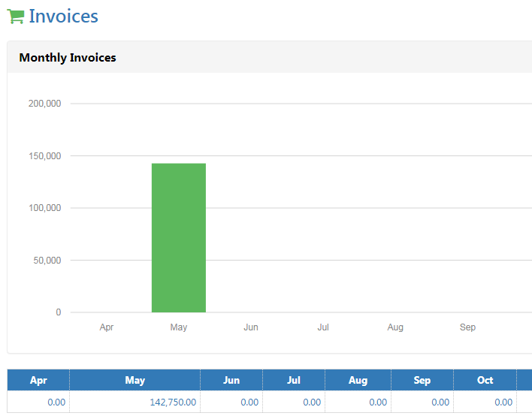Click the Jun x-axis label on chart
Viewport: 532px width, 419px height.
251,327
